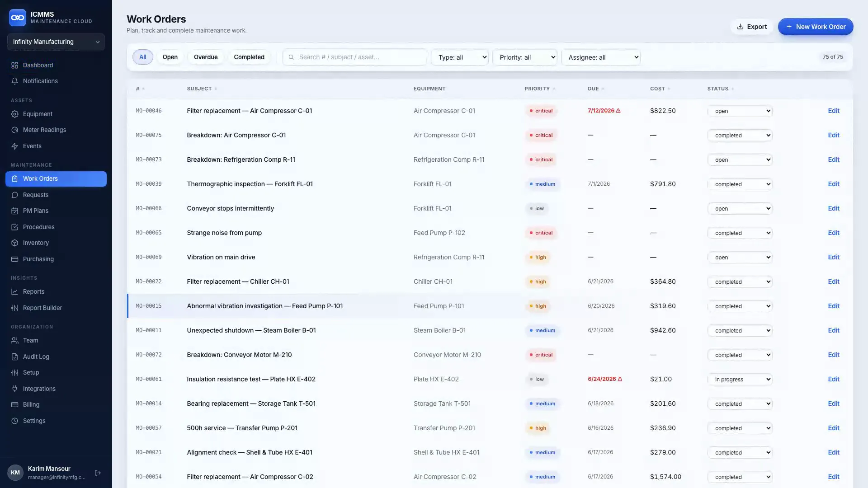The width and height of the screenshot is (868, 488).
Task: Open Notifications bell in sidebar
Action: coord(14,81)
